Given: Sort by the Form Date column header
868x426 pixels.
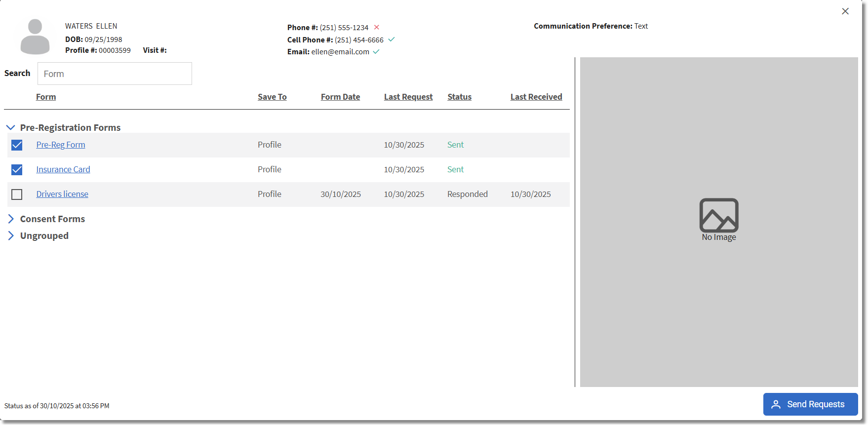Looking at the screenshot, I should click(x=340, y=97).
